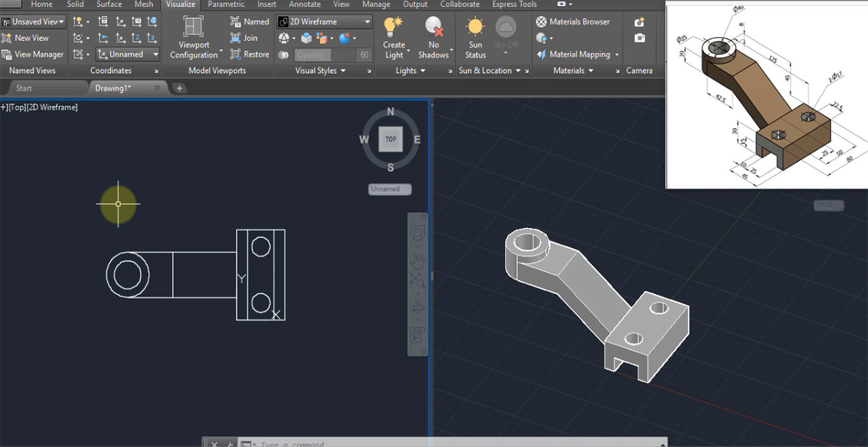The width and height of the screenshot is (868, 447).
Task: Click the Sky Off cloud icon
Action: pos(506,26)
